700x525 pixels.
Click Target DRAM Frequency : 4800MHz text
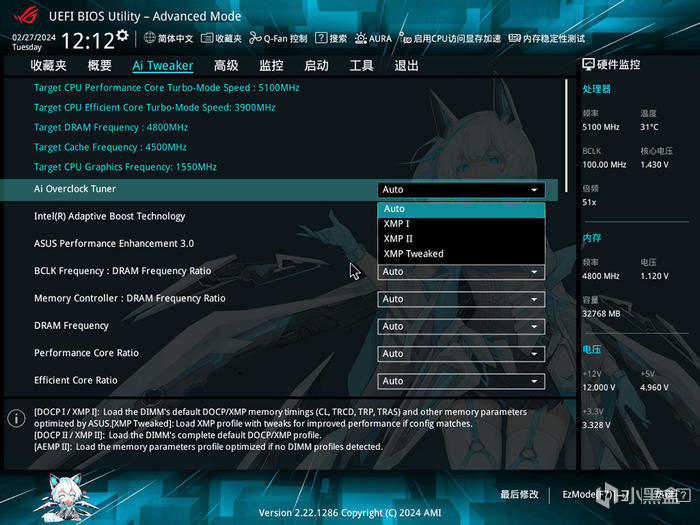click(111, 128)
